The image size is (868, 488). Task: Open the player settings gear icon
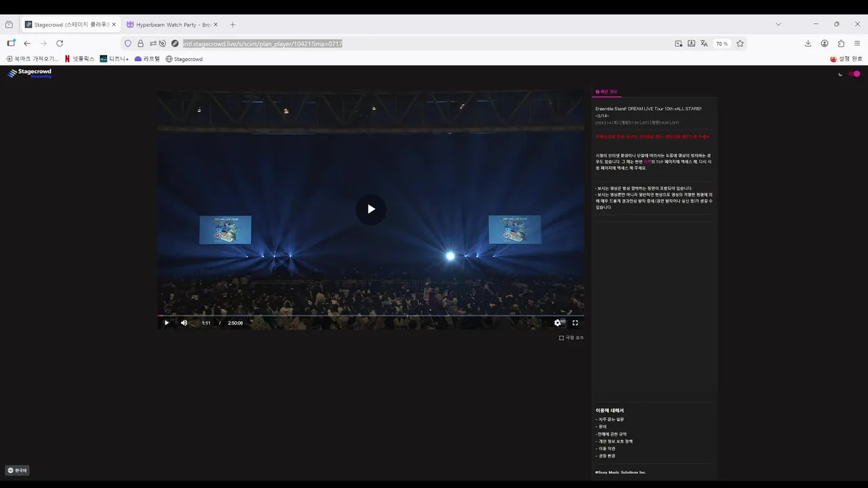[557, 323]
